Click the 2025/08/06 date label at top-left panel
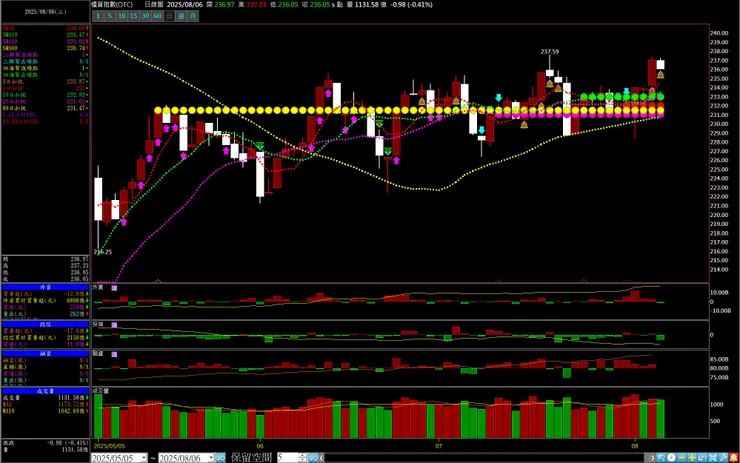This screenshot has height=463, width=740. [45, 11]
